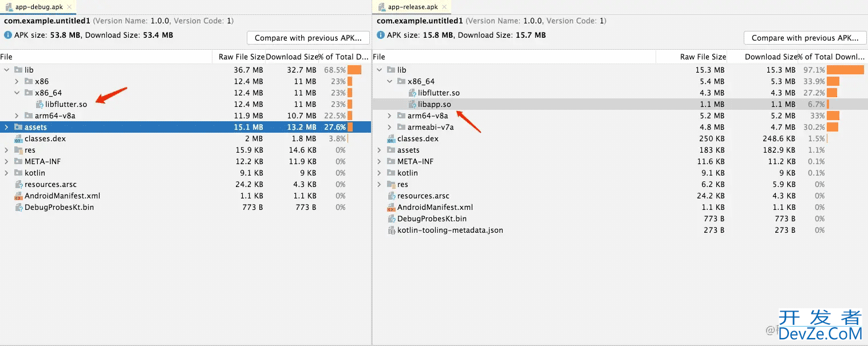
Task: Select the libapp.so row in release pane
Action: (619, 104)
